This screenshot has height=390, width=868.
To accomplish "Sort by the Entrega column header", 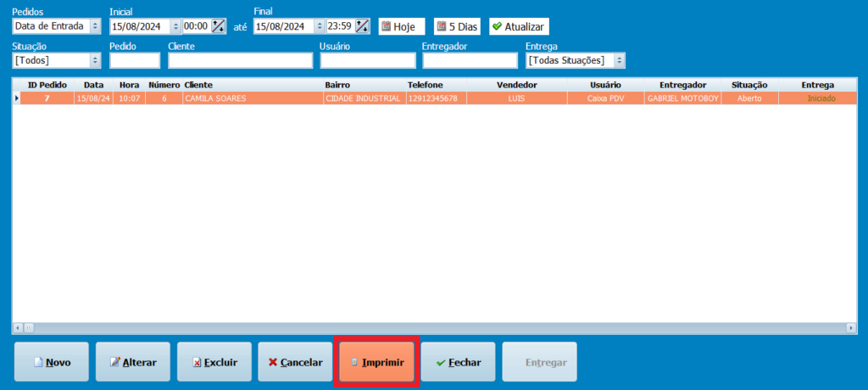I will tap(818, 85).
